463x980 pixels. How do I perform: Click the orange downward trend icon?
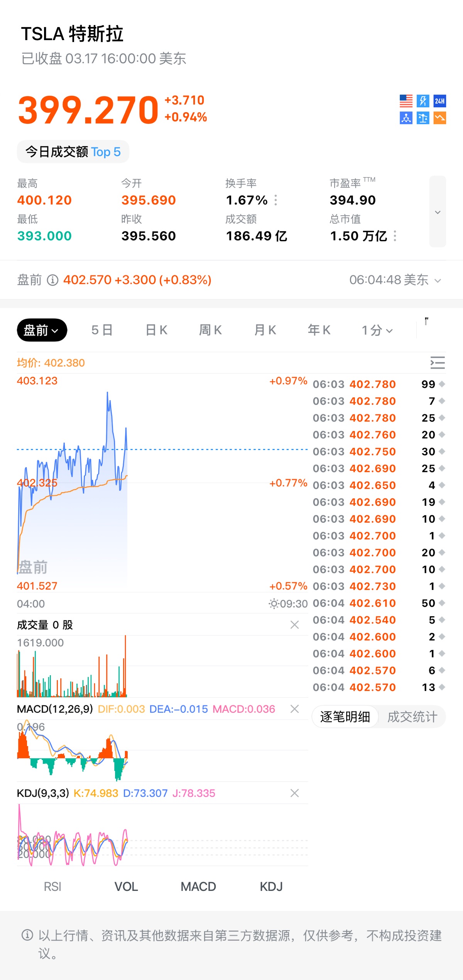pos(440,118)
